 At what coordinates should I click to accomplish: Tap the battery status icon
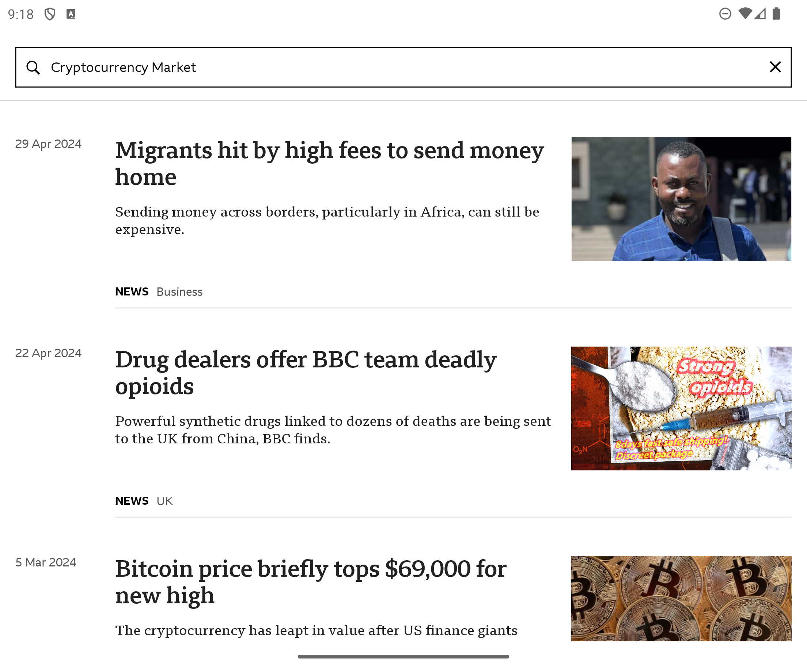coord(776,14)
